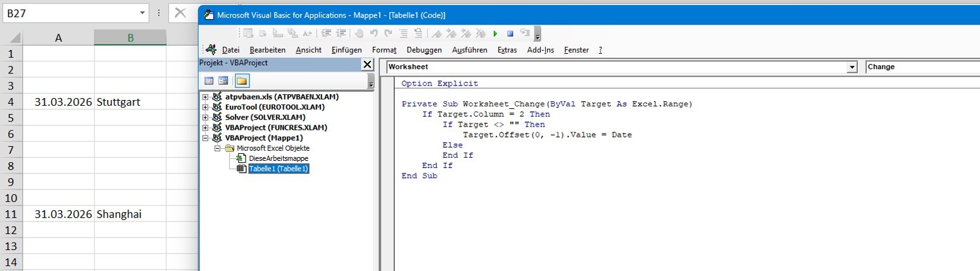Open the Format menu
This screenshot has height=271, width=980.
click(384, 50)
